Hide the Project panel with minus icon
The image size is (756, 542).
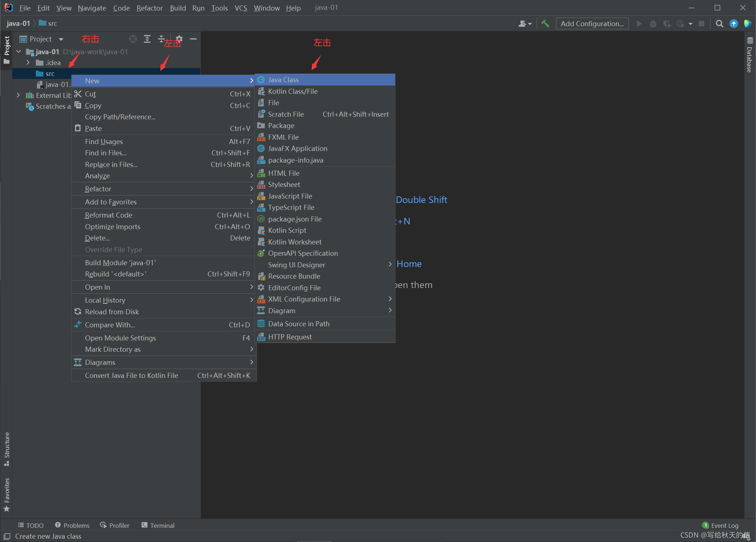click(193, 39)
